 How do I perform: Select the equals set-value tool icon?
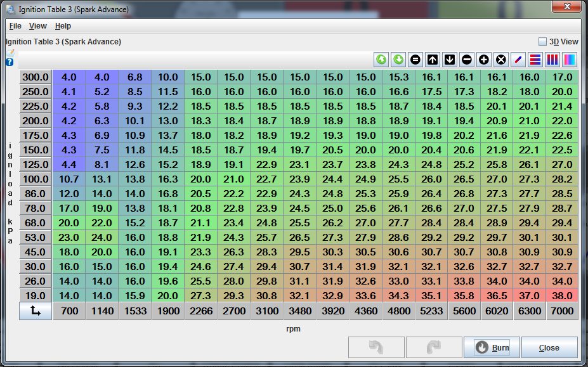click(414, 59)
